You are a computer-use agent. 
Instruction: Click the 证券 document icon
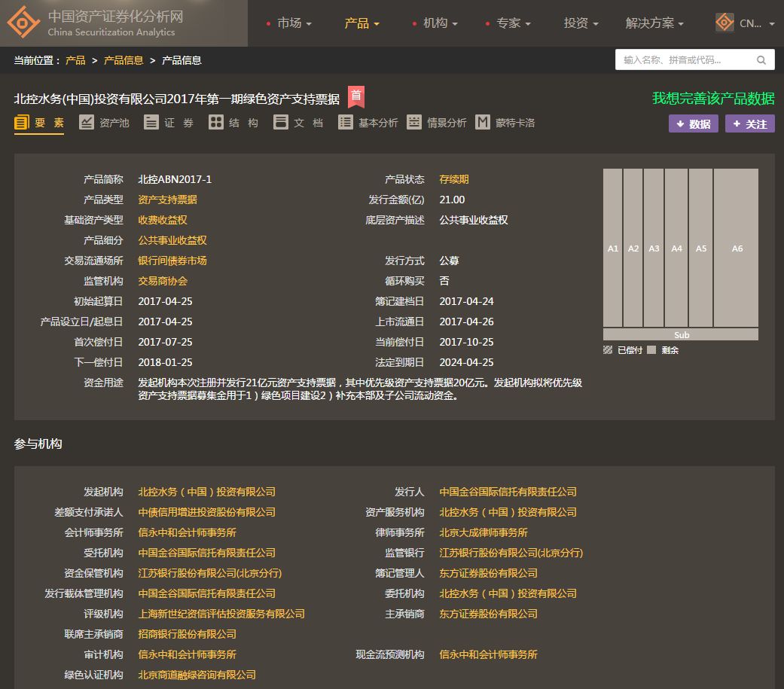coord(151,123)
